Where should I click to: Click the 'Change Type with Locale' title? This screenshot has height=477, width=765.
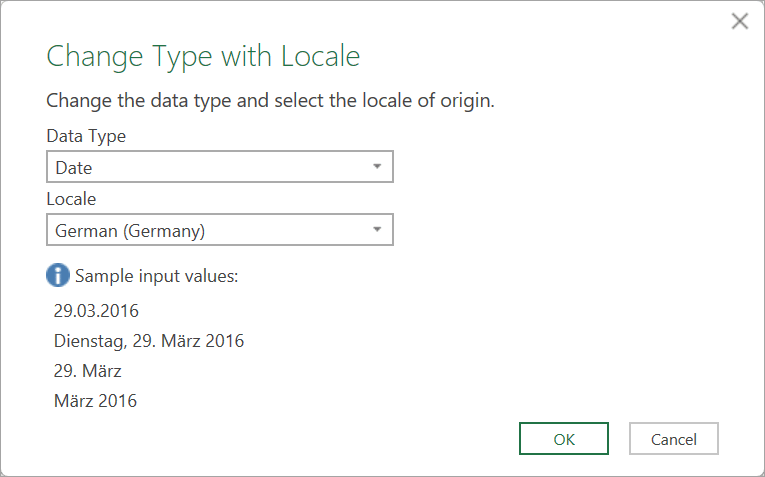coord(203,56)
